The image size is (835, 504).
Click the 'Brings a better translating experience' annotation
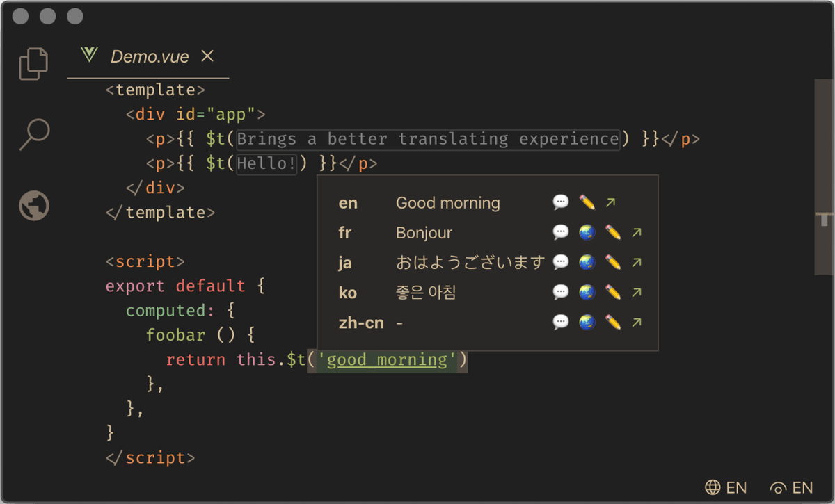tap(427, 139)
